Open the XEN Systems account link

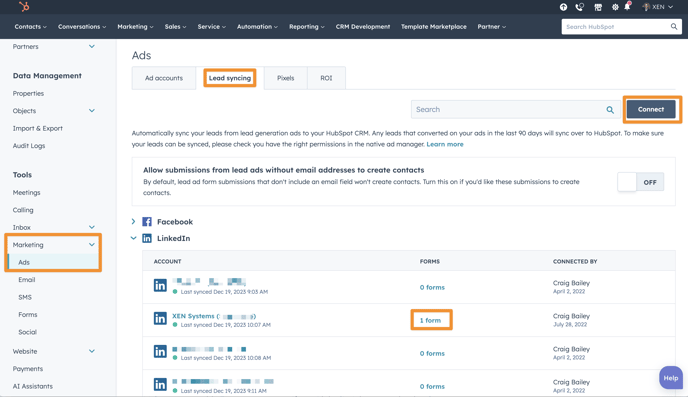[214, 316]
